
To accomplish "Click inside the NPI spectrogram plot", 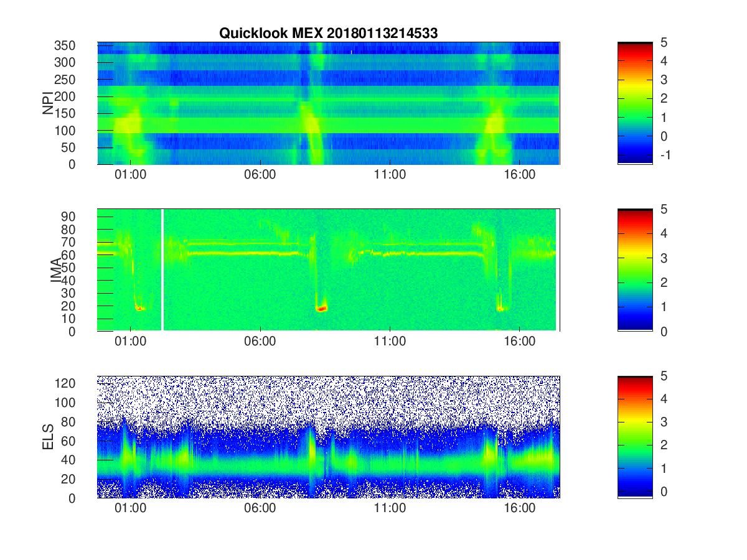I will pos(328,103).
